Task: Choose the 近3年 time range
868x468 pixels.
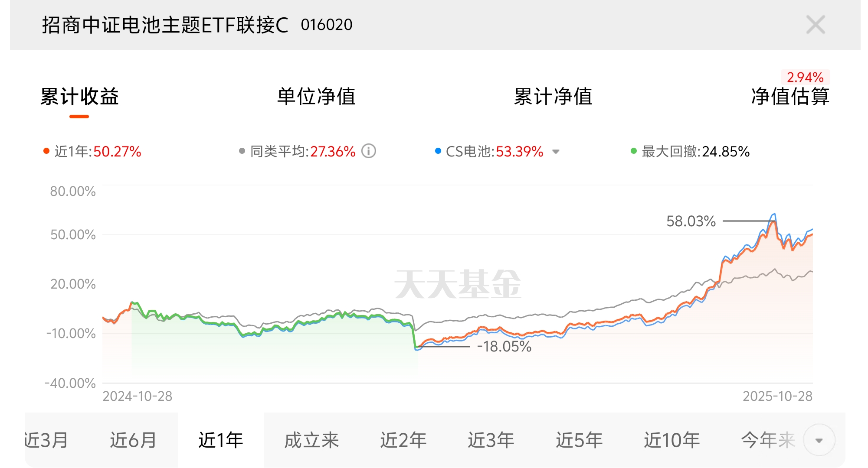Action: pyautogui.click(x=491, y=440)
